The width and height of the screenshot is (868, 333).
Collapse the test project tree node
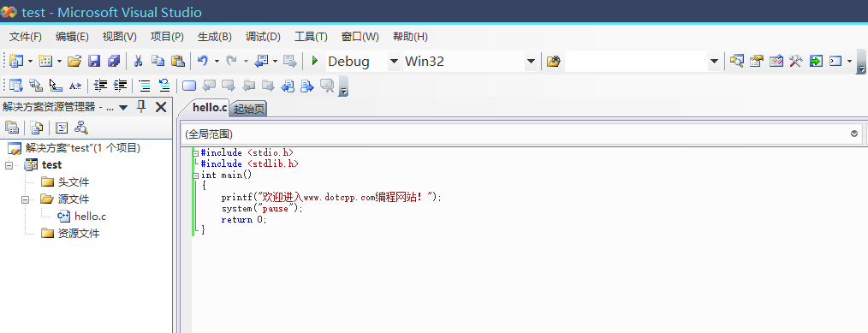point(9,165)
